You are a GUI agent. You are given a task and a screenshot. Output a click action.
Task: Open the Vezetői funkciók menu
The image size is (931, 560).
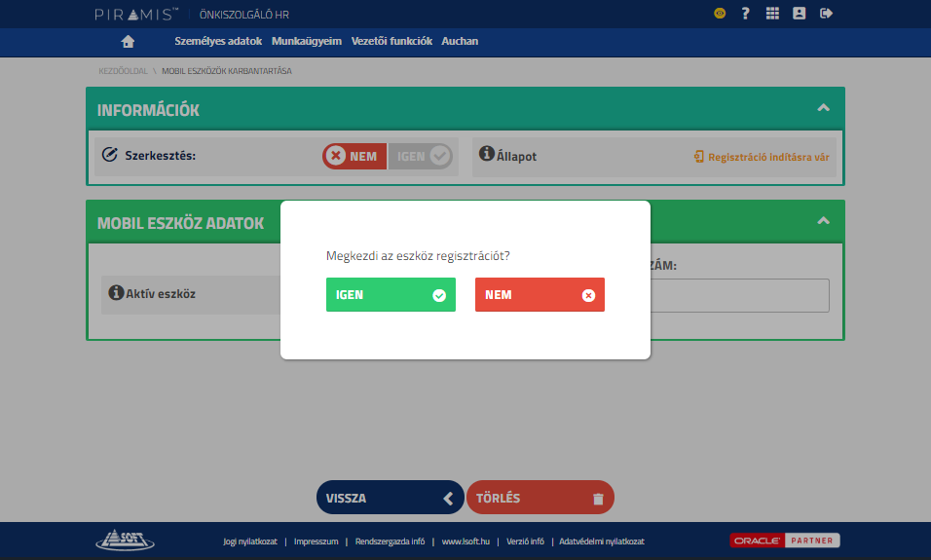click(391, 41)
